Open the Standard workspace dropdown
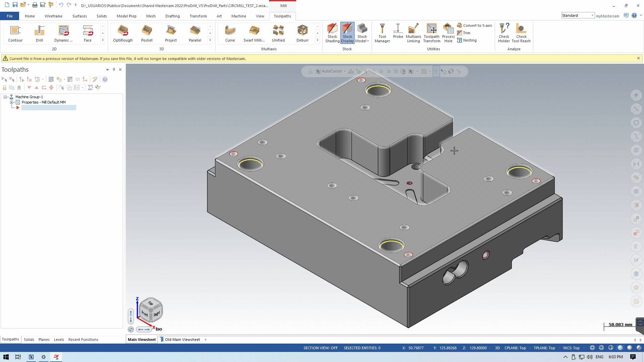 [592, 15]
